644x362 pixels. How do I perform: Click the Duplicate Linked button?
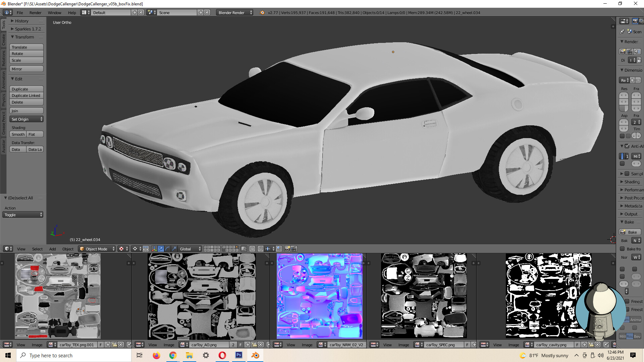pos(26,96)
